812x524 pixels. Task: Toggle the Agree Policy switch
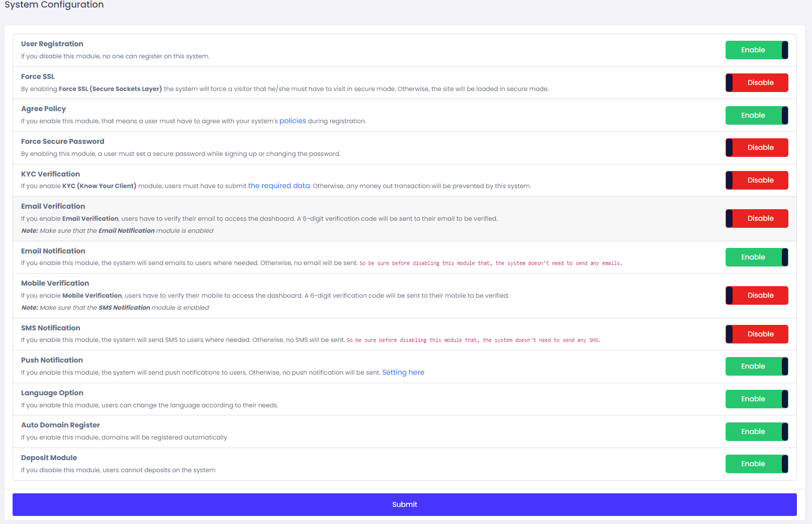pyautogui.click(x=756, y=115)
